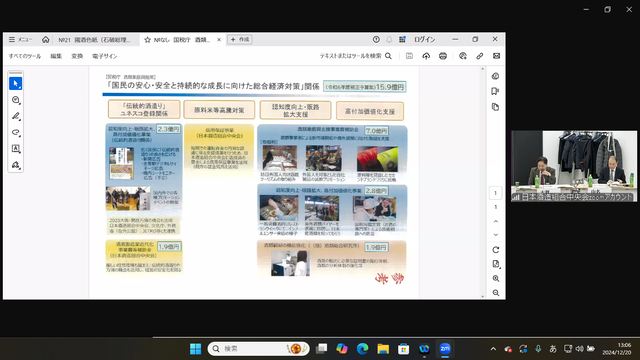Open the notifications bell icon

[x=389, y=40]
